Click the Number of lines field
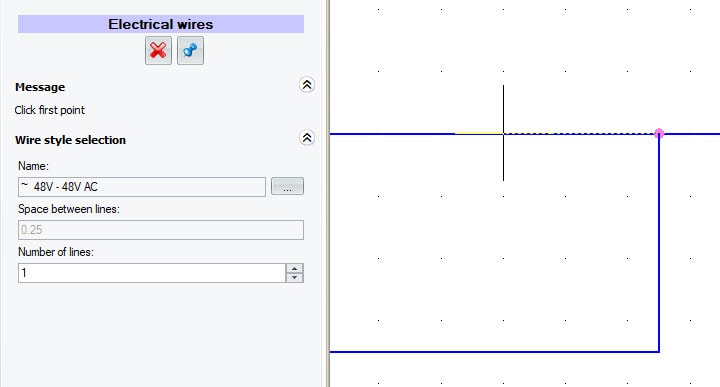The image size is (720, 387). pos(152,273)
